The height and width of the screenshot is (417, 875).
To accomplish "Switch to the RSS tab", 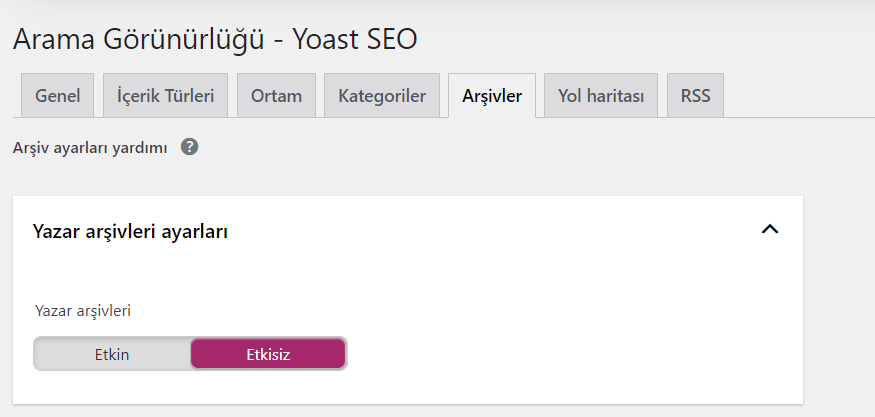I will click(695, 95).
